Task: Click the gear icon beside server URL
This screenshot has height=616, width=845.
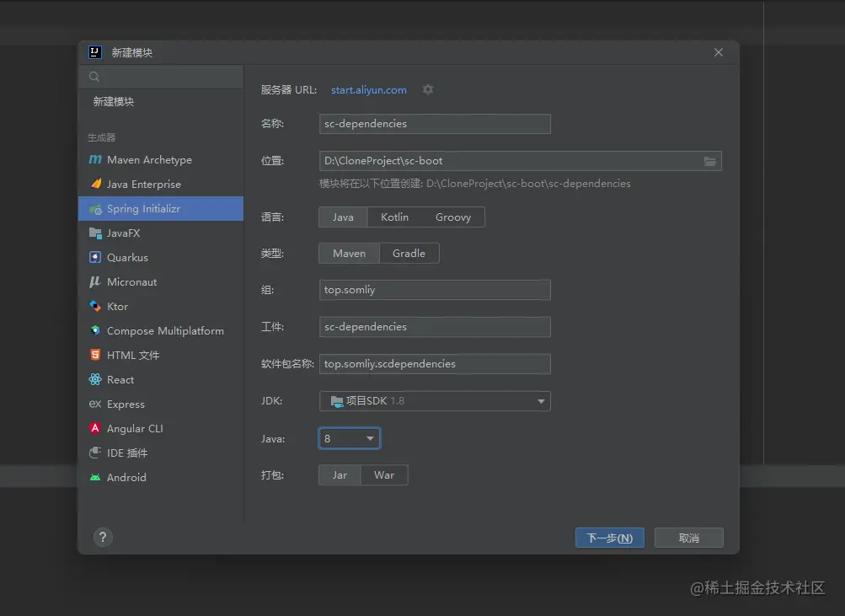Action: [x=428, y=89]
